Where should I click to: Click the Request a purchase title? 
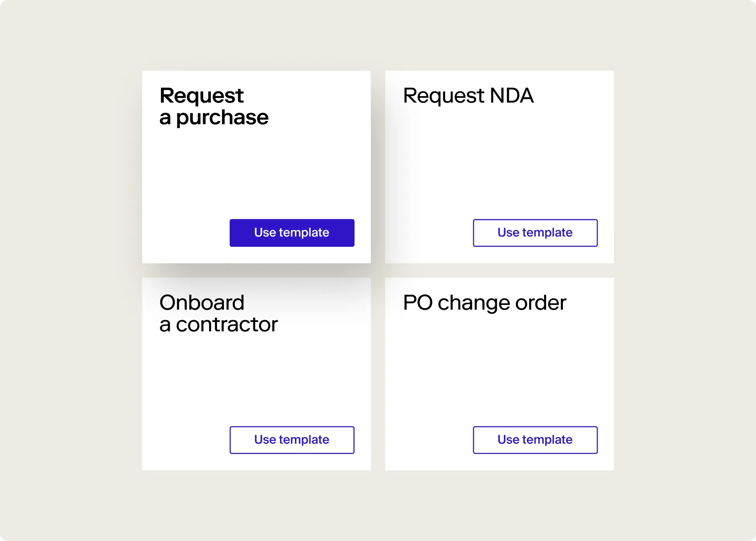point(214,106)
